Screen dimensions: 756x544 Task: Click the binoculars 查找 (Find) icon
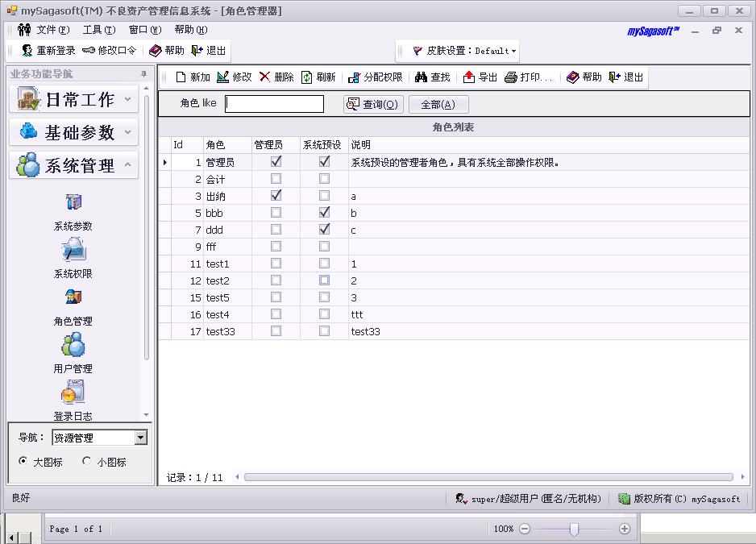pos(421,77)
